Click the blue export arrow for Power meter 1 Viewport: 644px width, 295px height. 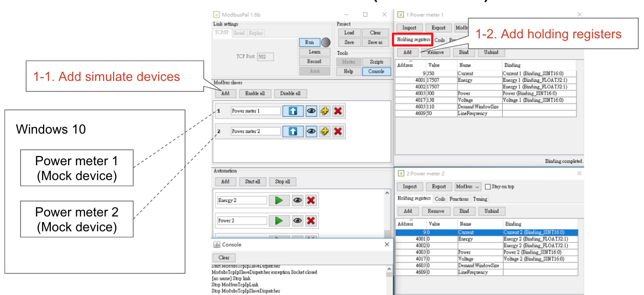tap(293, 111)
